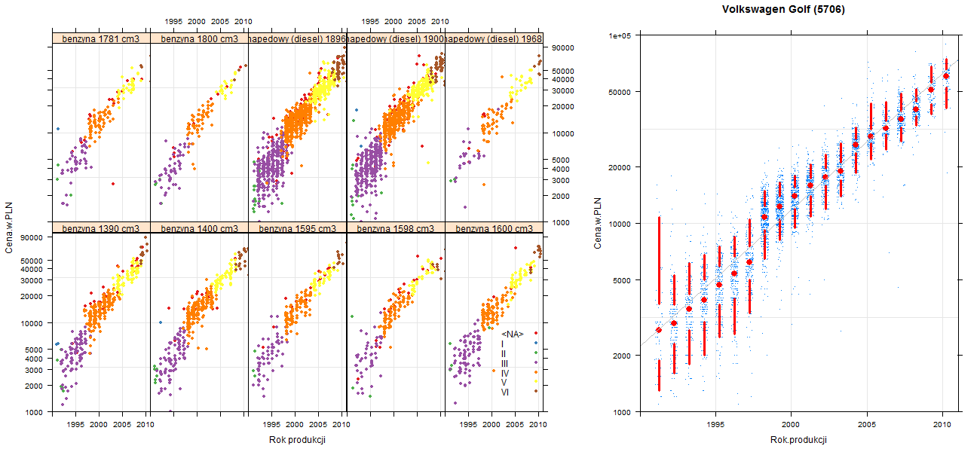The height and width of the screenshot is (452, 980).
Task: Click the 'napedowy (diesel) 1896' panel header
Action: tap(297, 38)
